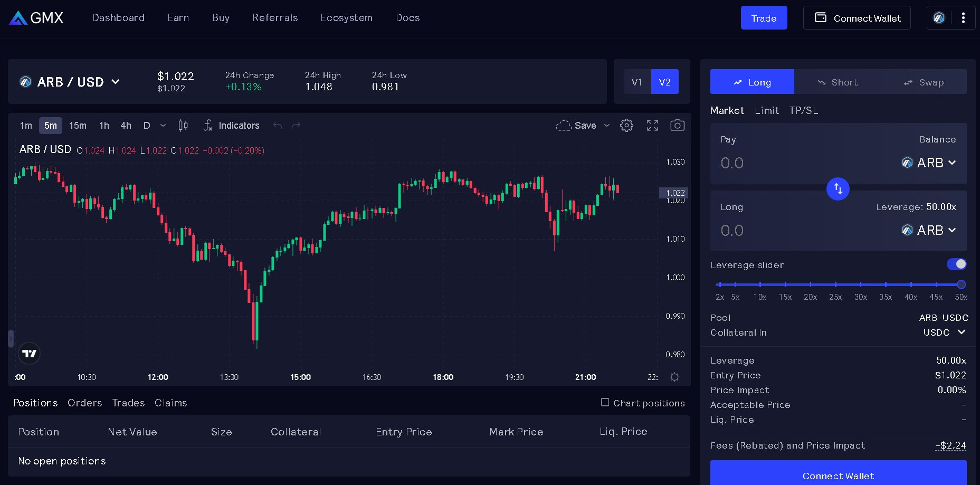The width and height of the screenshot is (980, 485).
Task: Toggle the Leverage slider switch
Action: click(956, 264)
